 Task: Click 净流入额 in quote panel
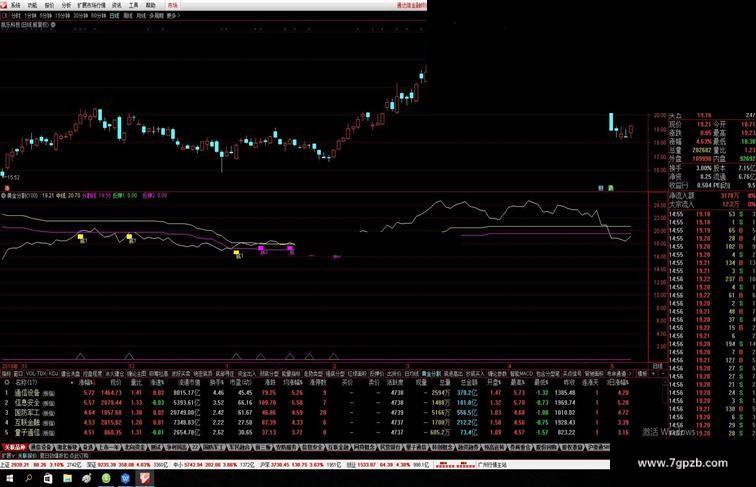tap(681, 196)
